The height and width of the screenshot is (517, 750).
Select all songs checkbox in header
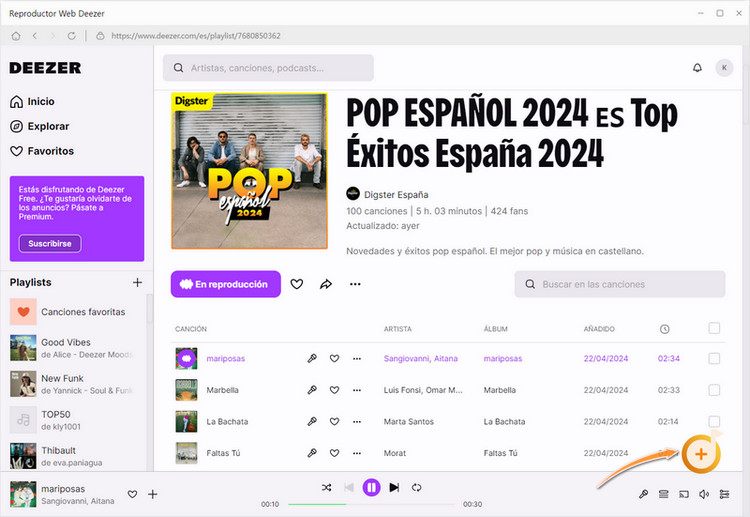point(714,328)
